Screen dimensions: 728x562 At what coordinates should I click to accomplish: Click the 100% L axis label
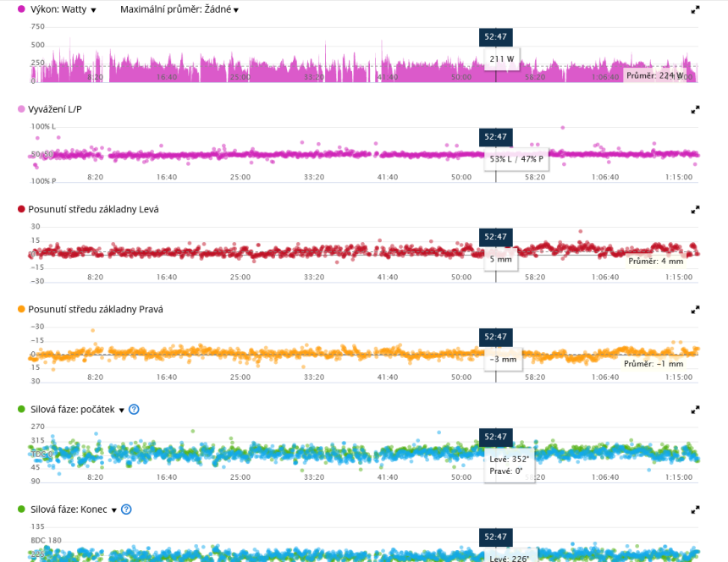tap(43, 126)
